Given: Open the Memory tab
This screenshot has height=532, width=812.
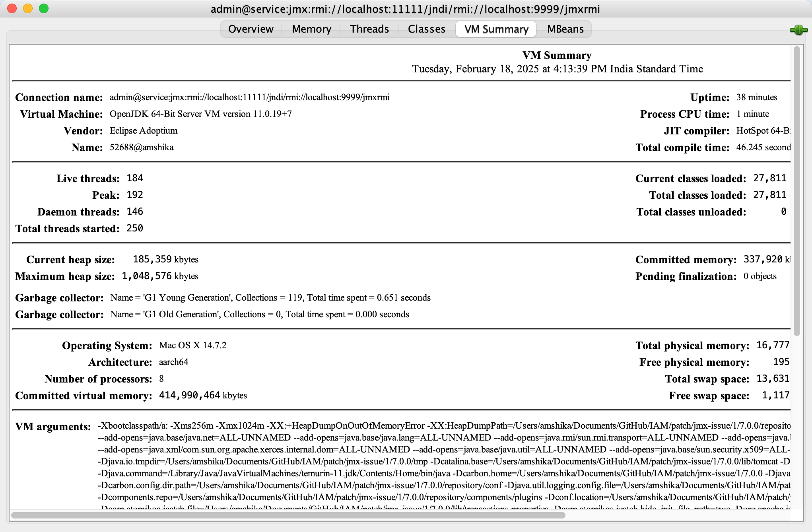Looking at the screenshot, I should [x=311, y=29].
